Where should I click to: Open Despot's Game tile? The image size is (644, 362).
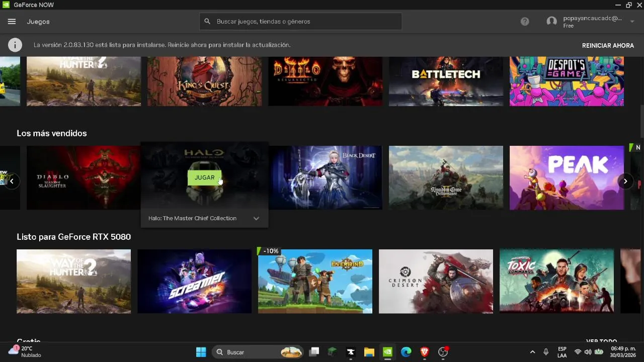coord(567,81)
